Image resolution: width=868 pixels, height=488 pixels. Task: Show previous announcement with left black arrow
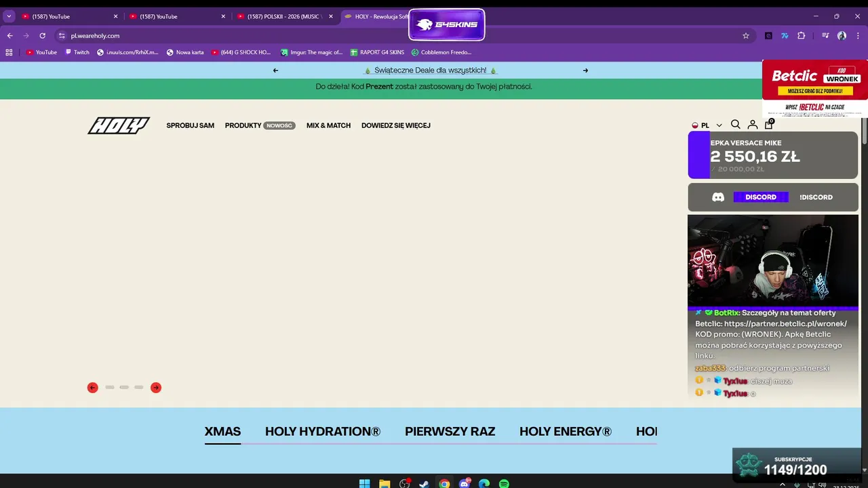coord(275,70)
